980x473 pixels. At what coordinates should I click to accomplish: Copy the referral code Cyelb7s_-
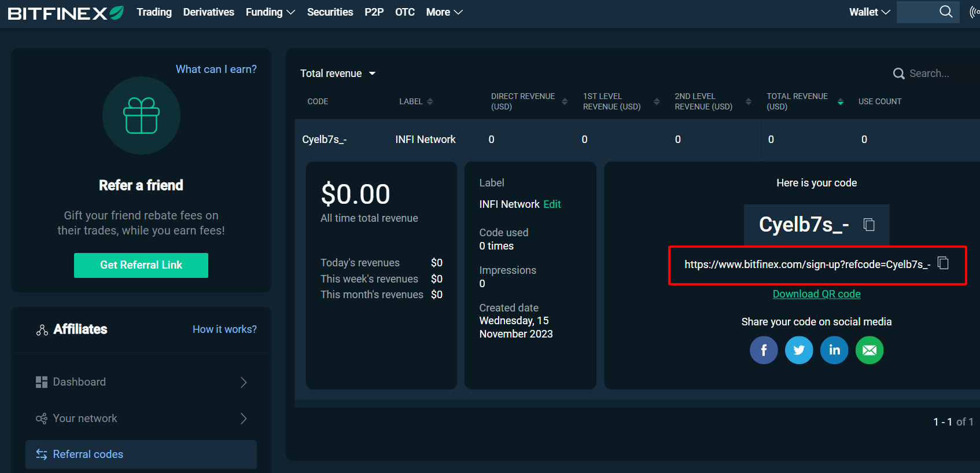tap(868, 225)
